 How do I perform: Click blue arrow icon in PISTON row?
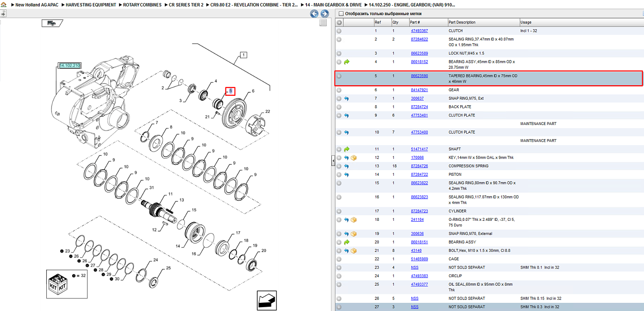pos(347,174)
